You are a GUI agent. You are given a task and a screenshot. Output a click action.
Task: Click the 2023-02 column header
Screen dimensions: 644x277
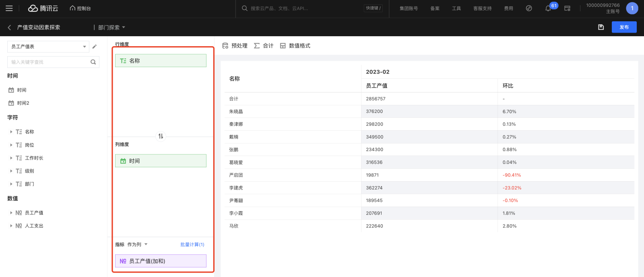[378, 72]
